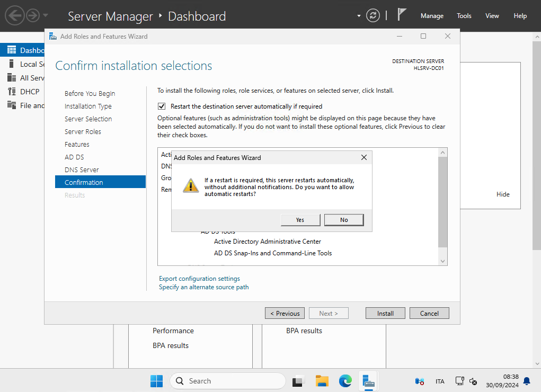The image size is (541, 392).
Task: Select Server Roles wizard step
Action: coord(83,132)
